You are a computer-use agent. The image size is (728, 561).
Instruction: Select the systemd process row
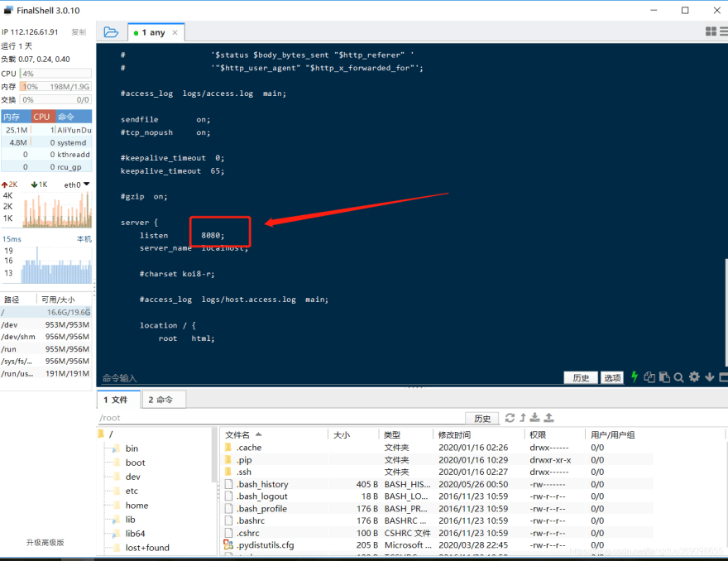pos(46,142)
